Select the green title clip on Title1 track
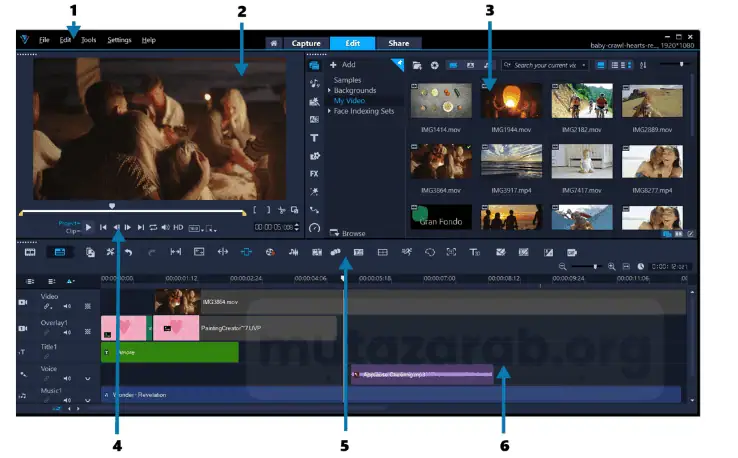This screenshot has height=458, width=738. click(170, 352)
